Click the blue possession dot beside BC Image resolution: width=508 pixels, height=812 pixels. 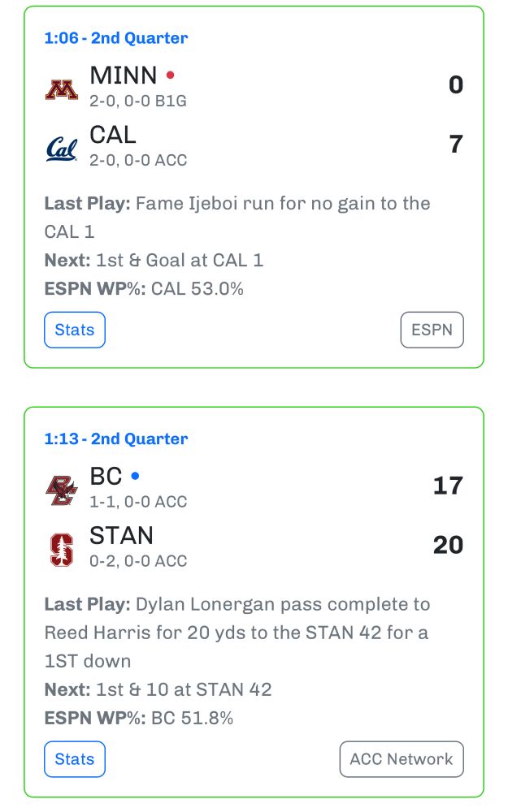click(x=135, y=476)
